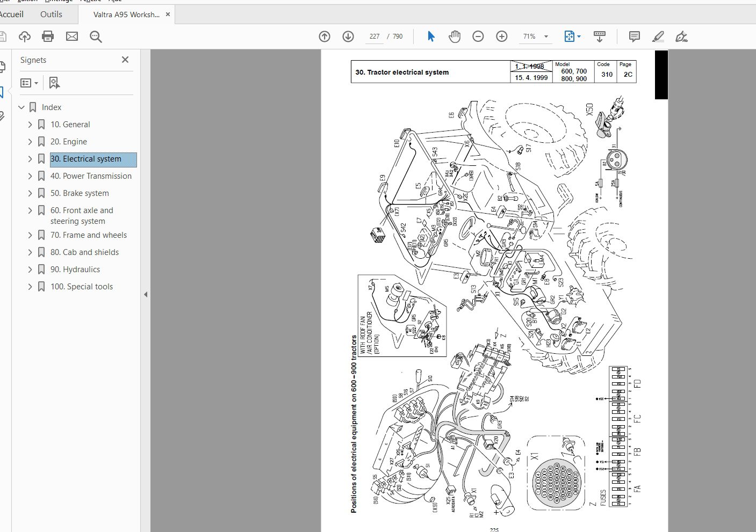Click the Tractor electrical system page heading

402,72
